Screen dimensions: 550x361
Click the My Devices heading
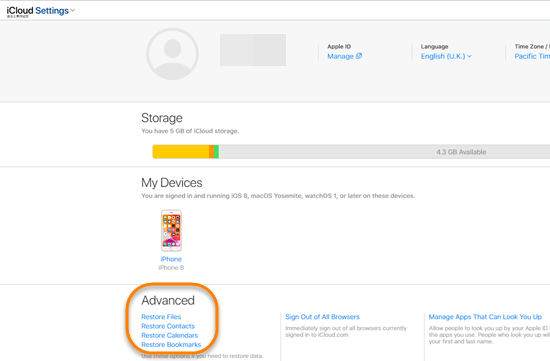pyautogui.click(x=172, y=183)
